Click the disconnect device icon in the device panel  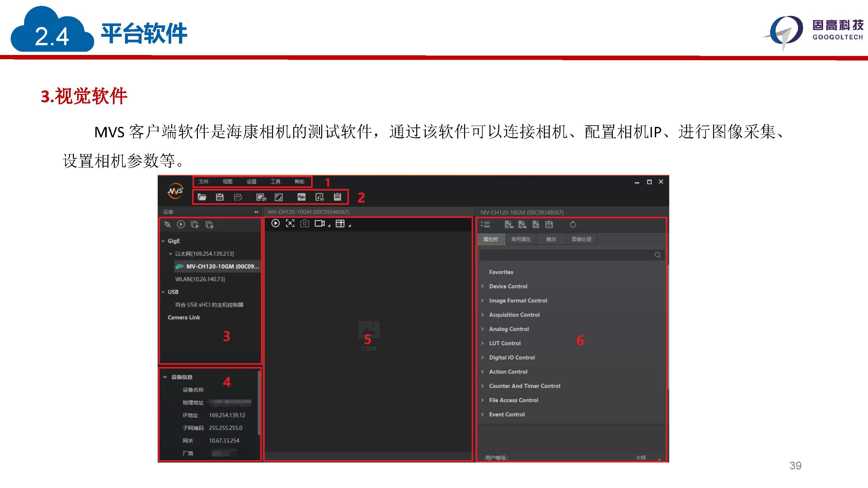click(x=167, y=224)
